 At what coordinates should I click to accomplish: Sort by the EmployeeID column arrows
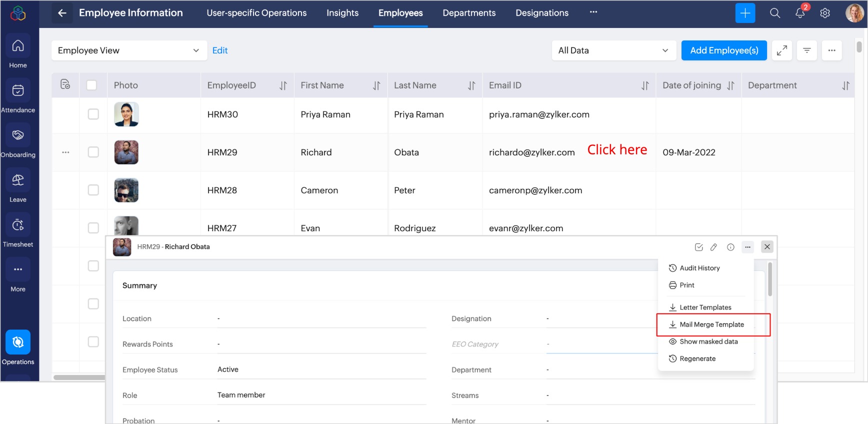[x=283, y=86]
